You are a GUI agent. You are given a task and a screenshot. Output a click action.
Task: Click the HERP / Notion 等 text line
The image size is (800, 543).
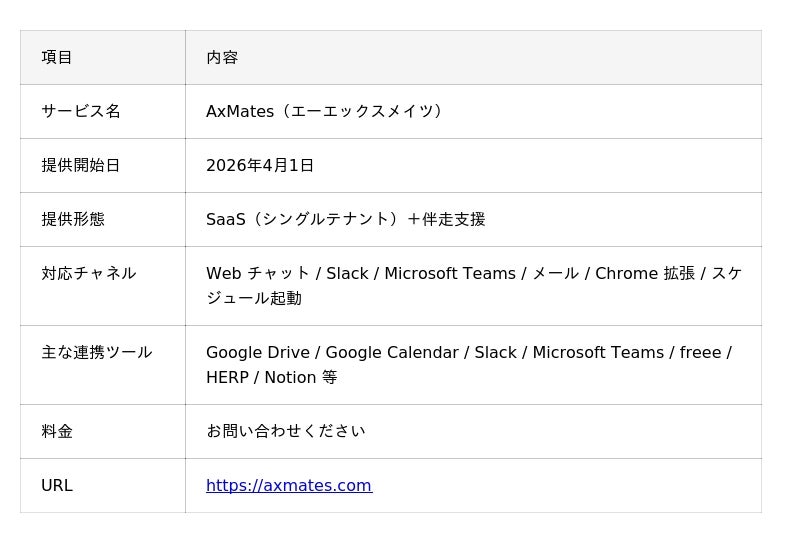point(271,378)
